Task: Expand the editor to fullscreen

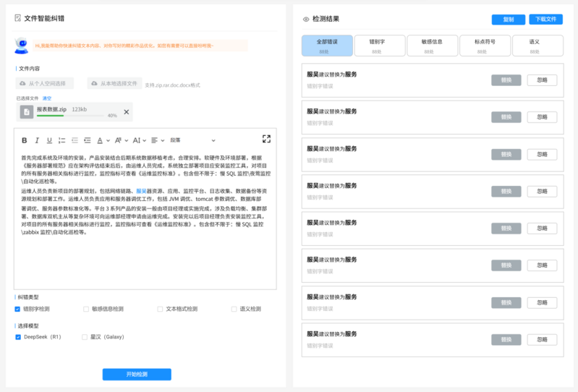Action: tap(266, 139)
